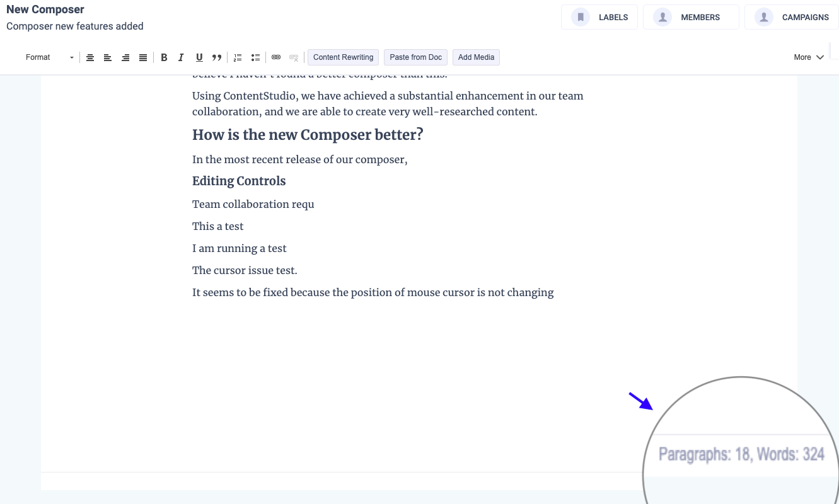Click the Content Rewriting button

click(x=344, y=57)
